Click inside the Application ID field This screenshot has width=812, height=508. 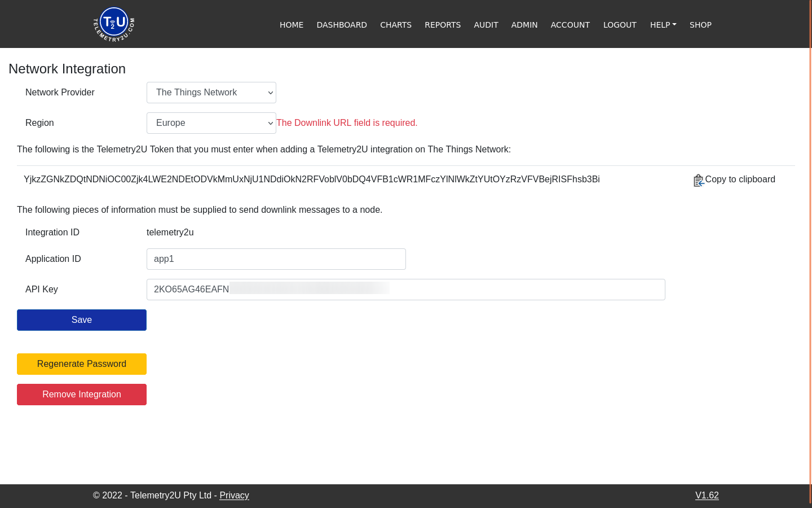pyautogui.click(x=276, y=259)
